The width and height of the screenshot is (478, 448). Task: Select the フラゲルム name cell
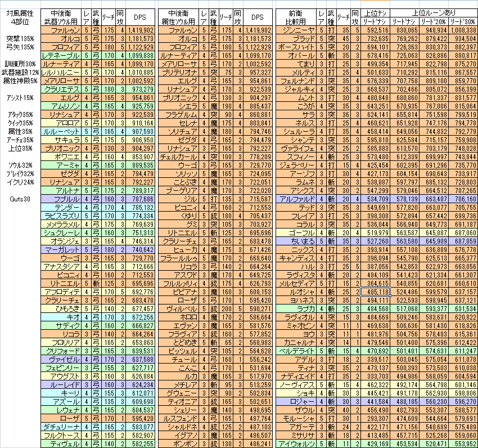pos(179,115)
